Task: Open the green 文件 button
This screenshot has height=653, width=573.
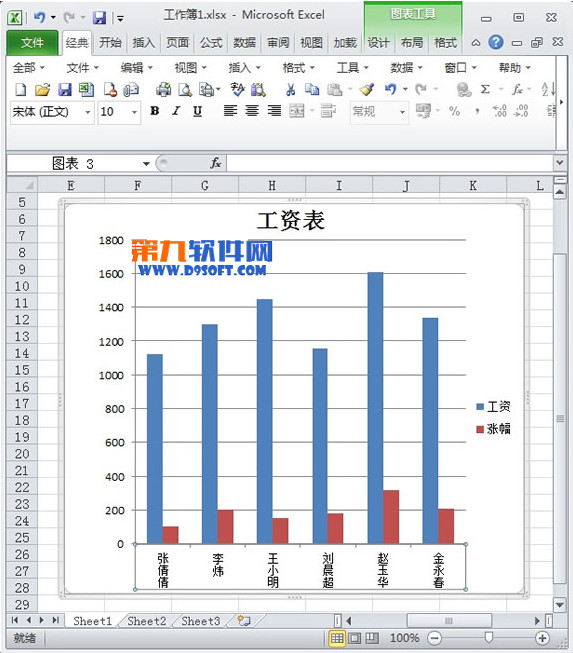Action: click(32, 42)
